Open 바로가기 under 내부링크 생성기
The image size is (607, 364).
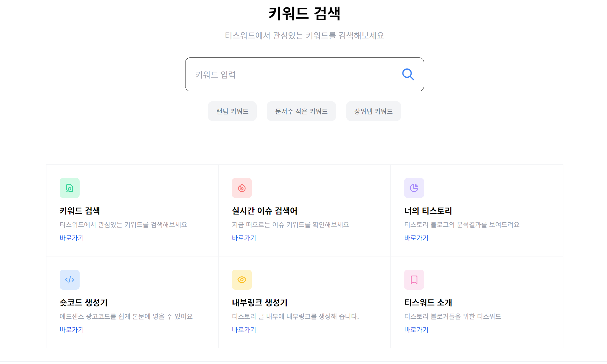[x=244, y=329]
